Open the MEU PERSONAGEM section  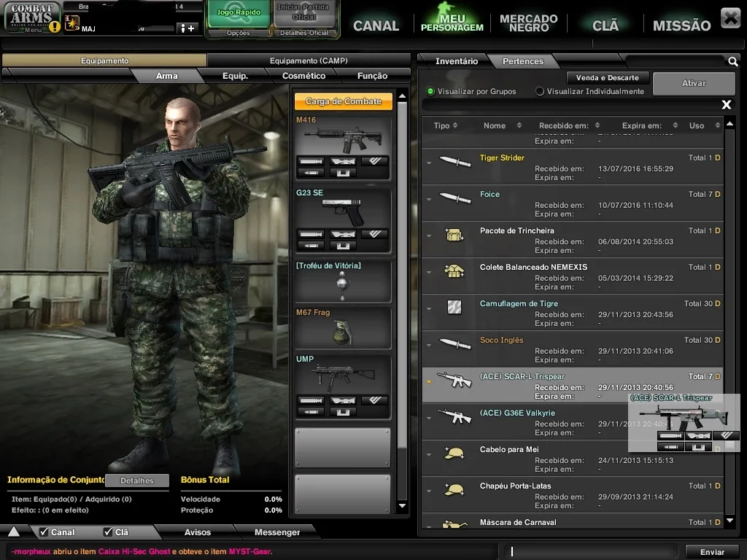(x=452, y=23)
